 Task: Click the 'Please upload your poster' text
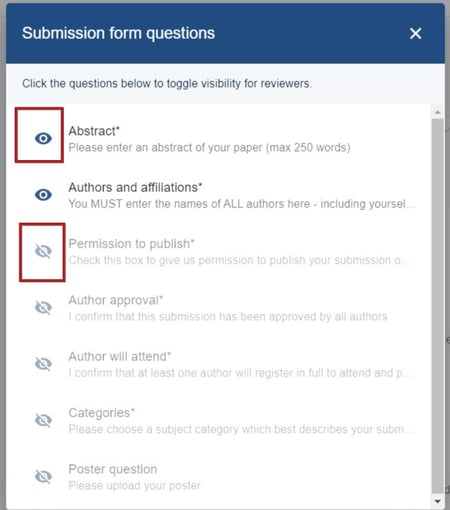(x=134, y=485)
